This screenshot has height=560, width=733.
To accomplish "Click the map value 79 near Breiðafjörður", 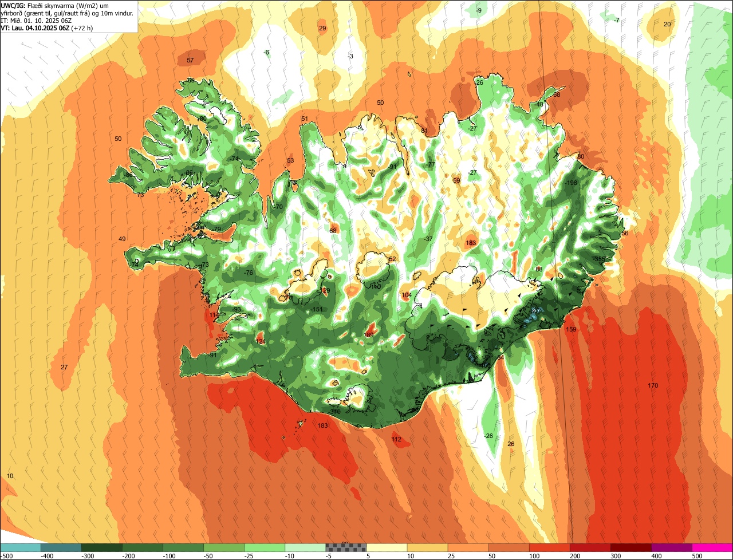I will tap(217, 229).
